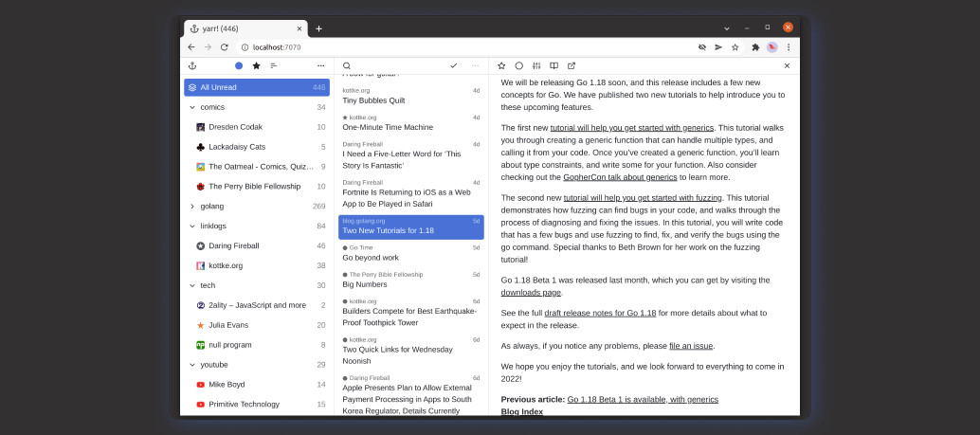Click the Lackadaisy Cats feed icon
Screen dimensions: 980x435
201,147
